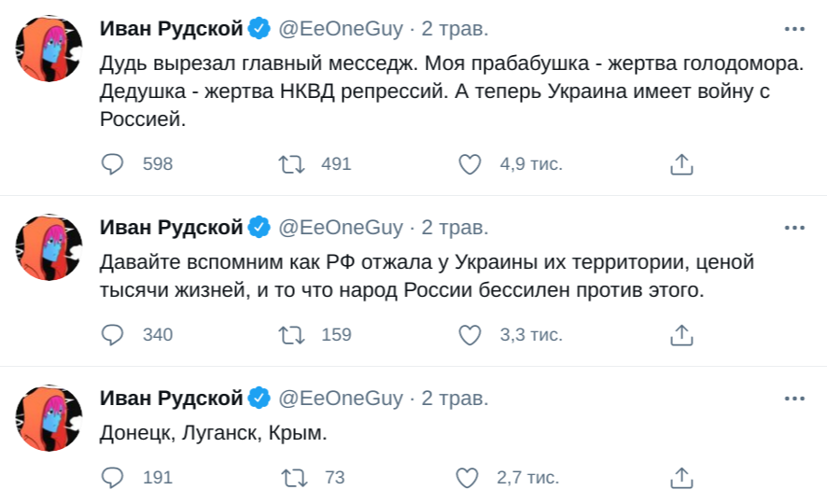Image resolution: width=827 pixels, height=504 pixels.
Task: Like the Донецк, Луганск, Крым tweet
Action: [467, 478]
